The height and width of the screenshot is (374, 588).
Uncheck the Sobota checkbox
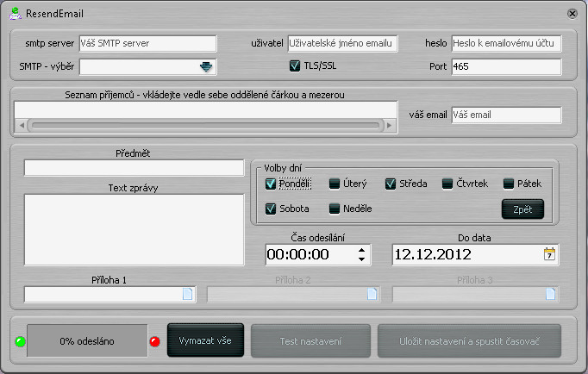271,209
